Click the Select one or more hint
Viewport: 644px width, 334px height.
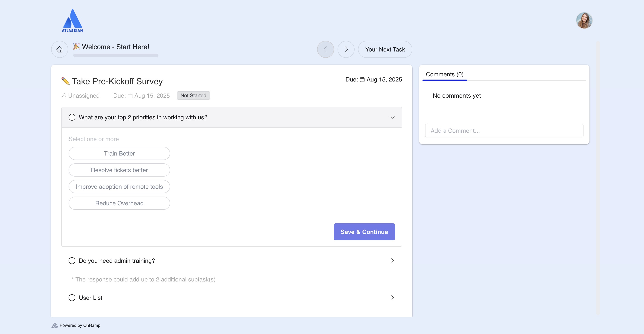[x=94, y=139]
